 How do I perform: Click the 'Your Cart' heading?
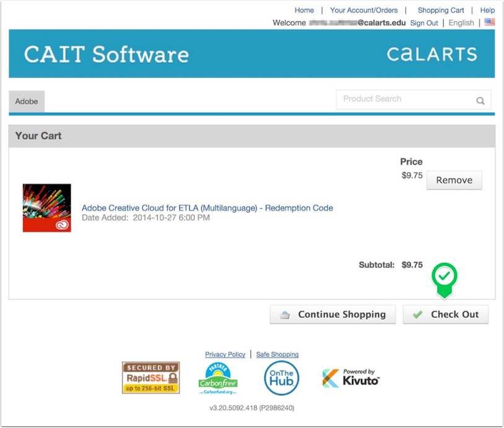point(38,136)
